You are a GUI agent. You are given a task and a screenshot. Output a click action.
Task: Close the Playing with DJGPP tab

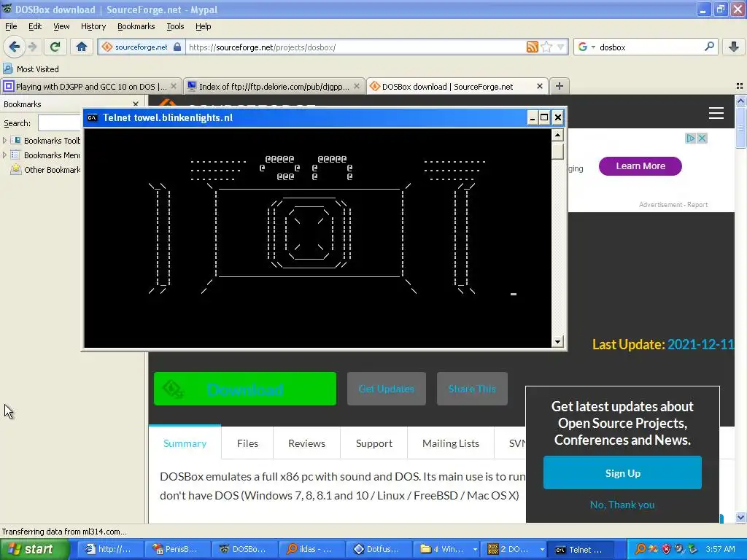coord(174,86)
